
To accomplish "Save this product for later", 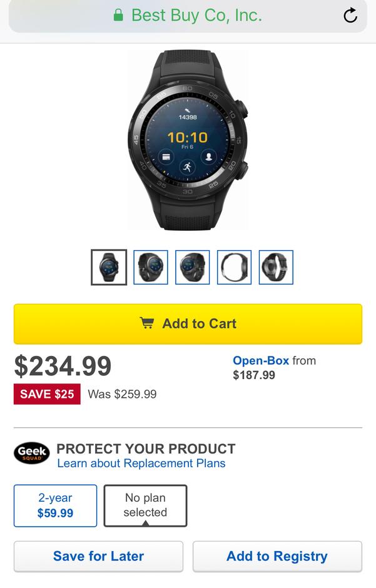I will click(99, 556).
